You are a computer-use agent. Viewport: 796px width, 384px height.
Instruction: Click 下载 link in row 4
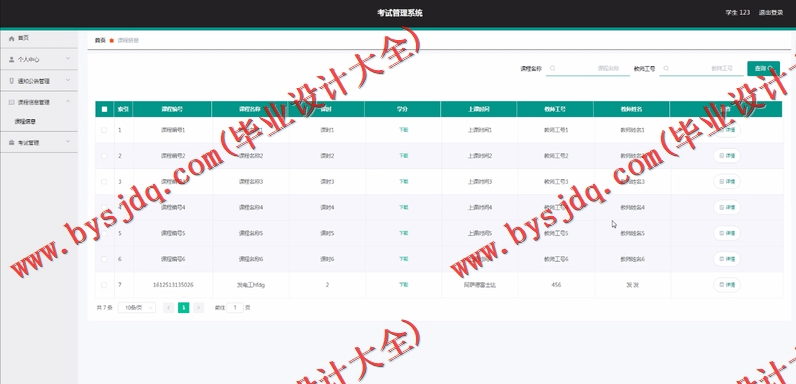tap(403, 207)
